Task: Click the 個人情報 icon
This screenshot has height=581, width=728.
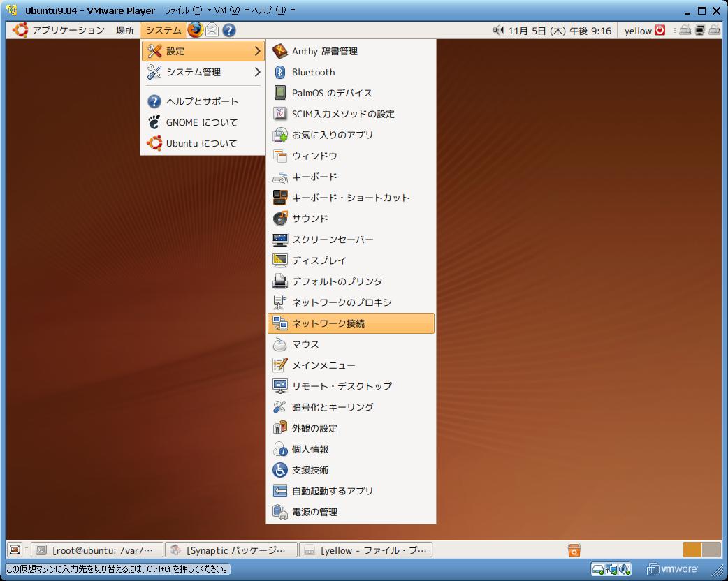Action: pos(280,449)
